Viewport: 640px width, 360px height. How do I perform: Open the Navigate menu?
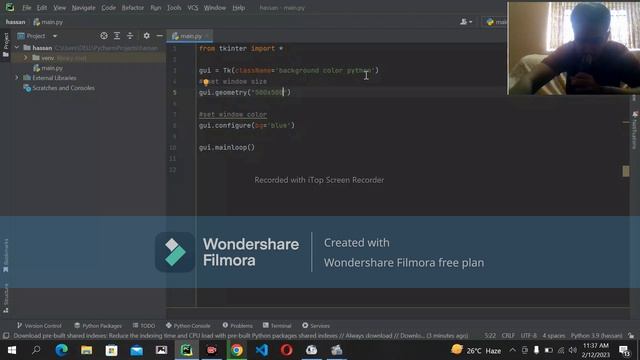(83, 8)
